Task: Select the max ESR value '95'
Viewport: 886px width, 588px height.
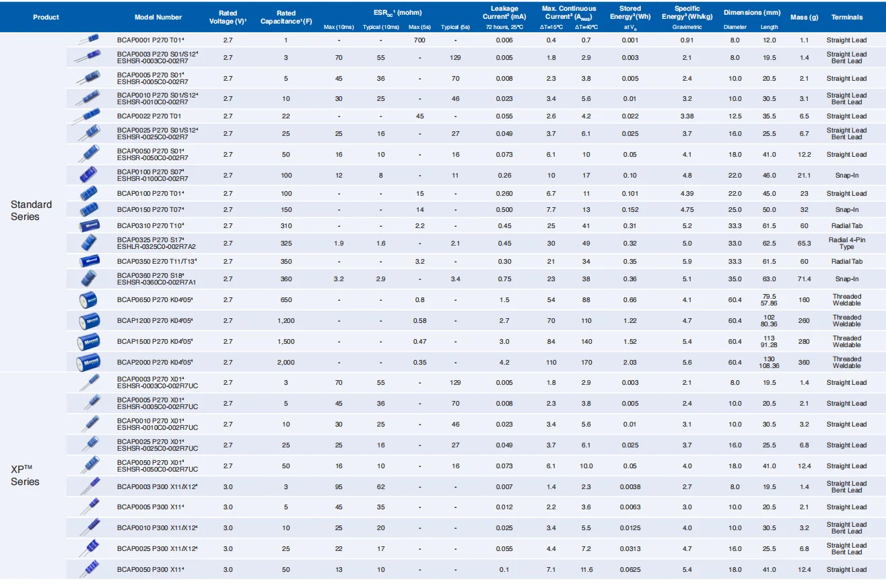Action: tap(339, 486)
